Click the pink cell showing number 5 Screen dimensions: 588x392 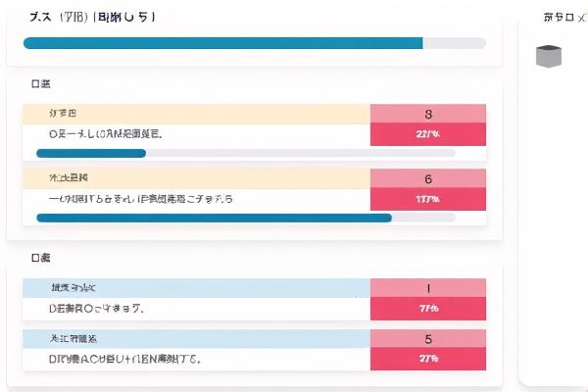428,339
